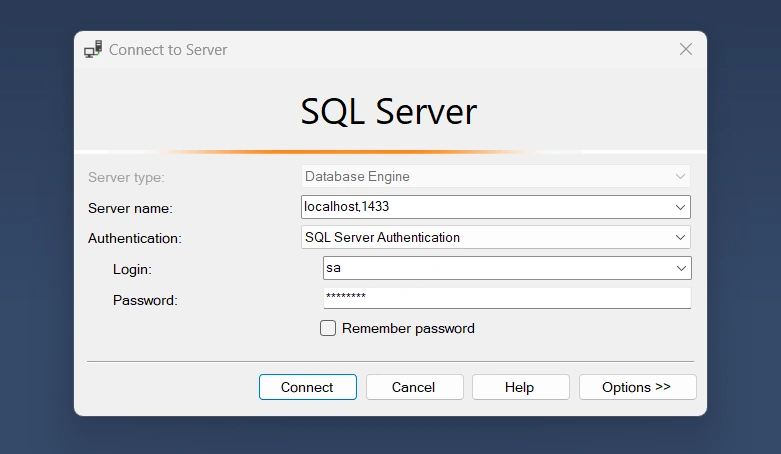The width and height of the screenshot is (781, 454).
Task: Click the masked Password field
Action: coord(507,298)
